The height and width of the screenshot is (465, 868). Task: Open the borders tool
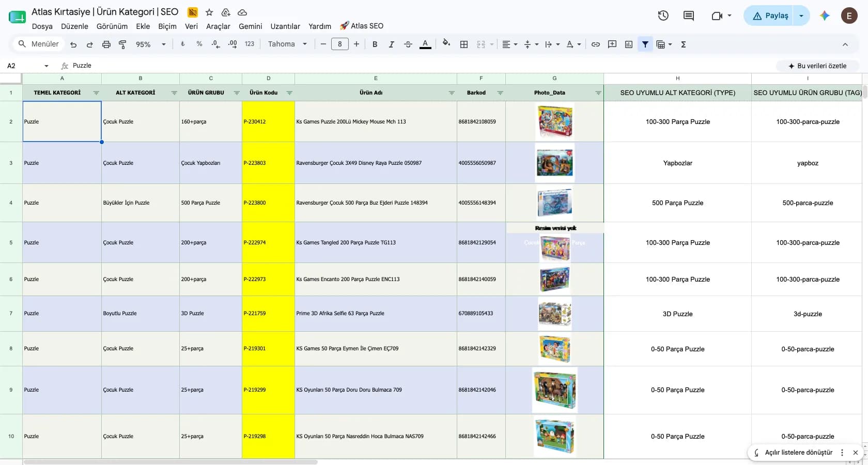coord(464,44)
